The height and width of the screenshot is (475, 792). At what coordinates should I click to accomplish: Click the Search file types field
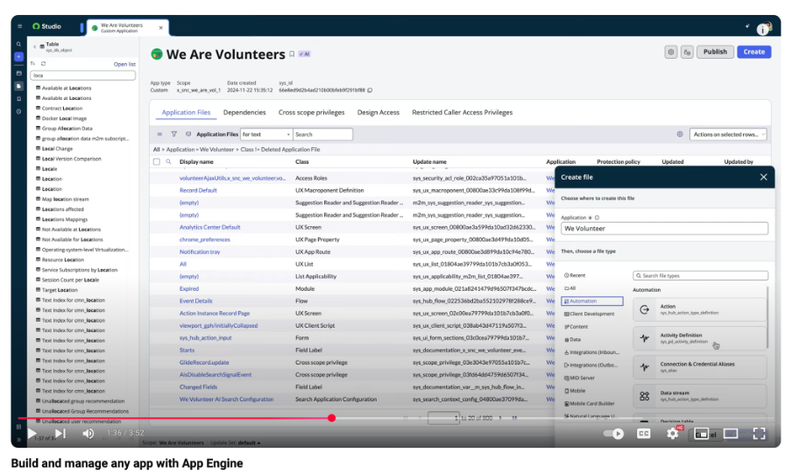point(700,275)
